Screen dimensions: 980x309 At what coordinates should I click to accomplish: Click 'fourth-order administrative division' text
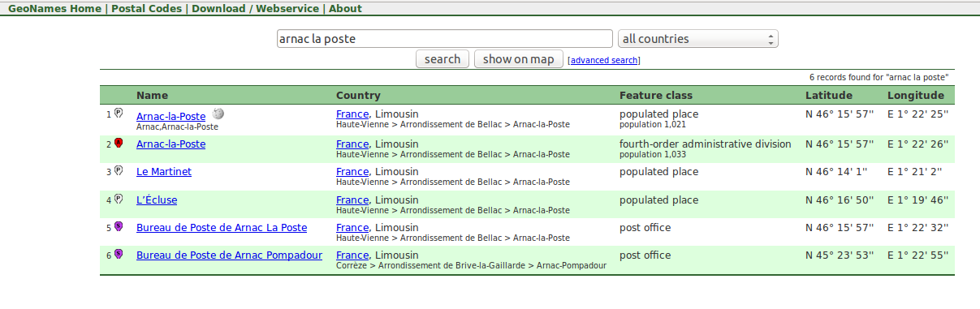pos(705,144)
